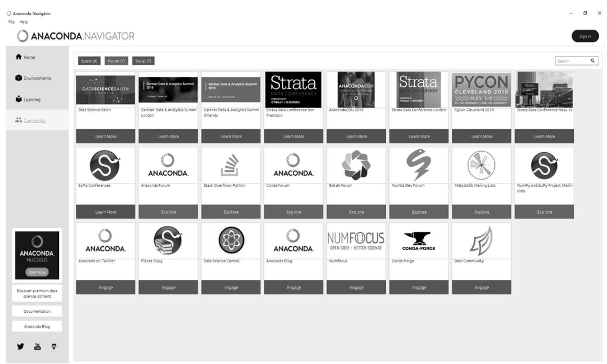This screenshot has height=364, width=607.
Task: Click Join Now on Anaconda Nucleus banner
Action: (x=37, y=272)
